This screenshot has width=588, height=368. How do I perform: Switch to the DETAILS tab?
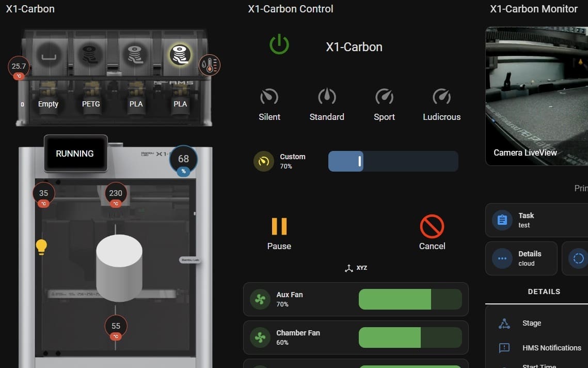(544, 292)
